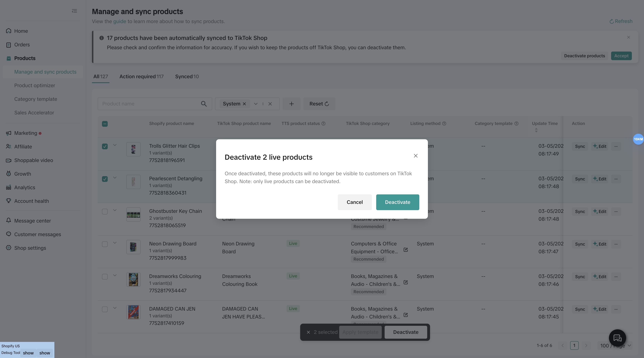Click the search magnifier icon
This screenshot has height=358, width=644.
204,104
